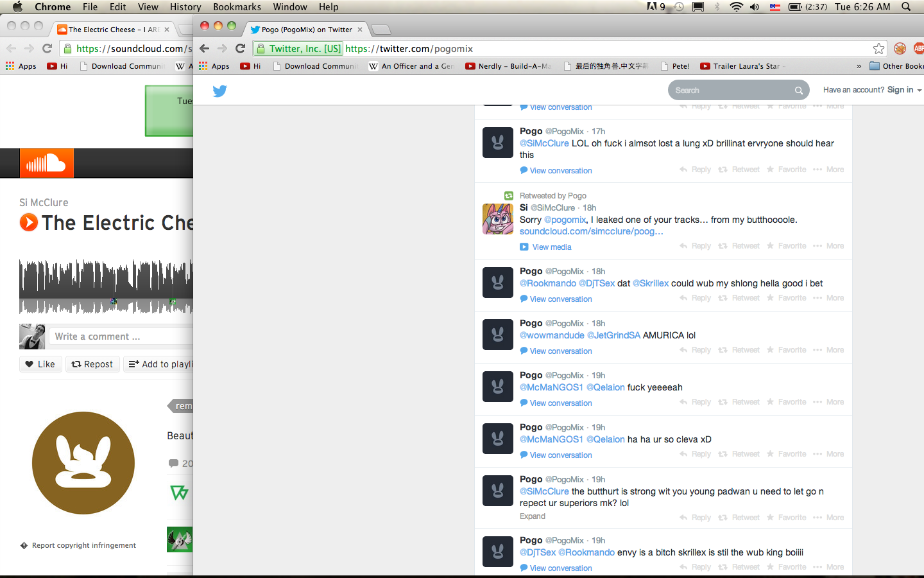Open the soundcloud.com/simcclure link
Viewport: 924px width, 578px height.
click(x=591, y=231)
